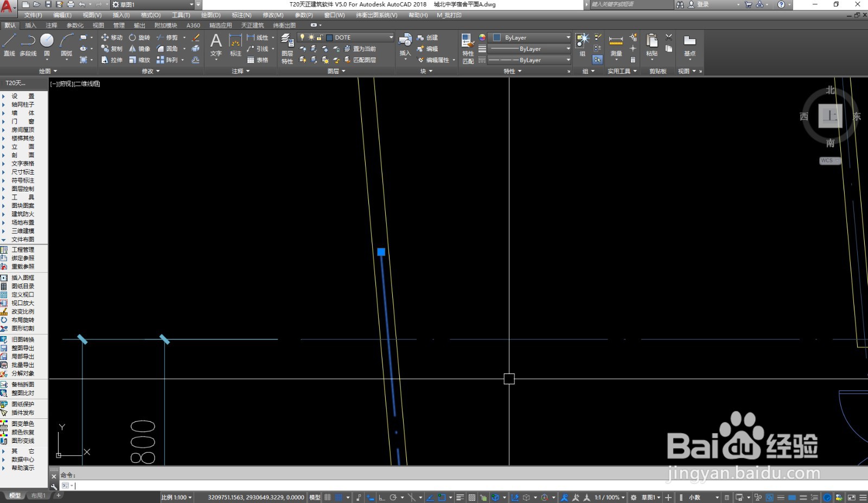The width and height of the screenshot is (868, 503).
Task: Click the Save icon in quick access toolbar
Action: click(48, 4)
